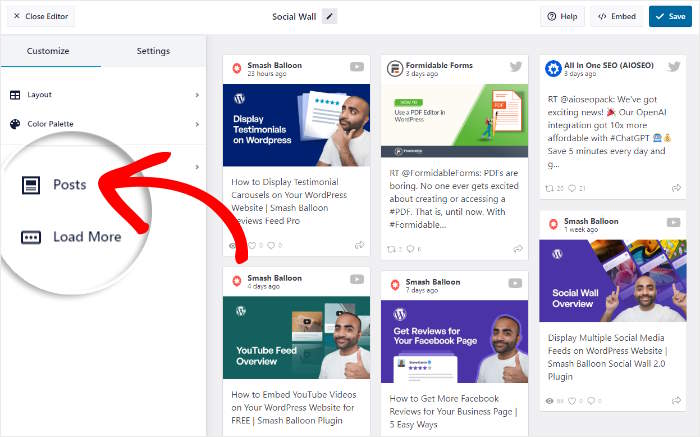Image resolution: width=700 pixels, height=437 pixels.
Task: Click the Embed button
Action: point(617,17)
